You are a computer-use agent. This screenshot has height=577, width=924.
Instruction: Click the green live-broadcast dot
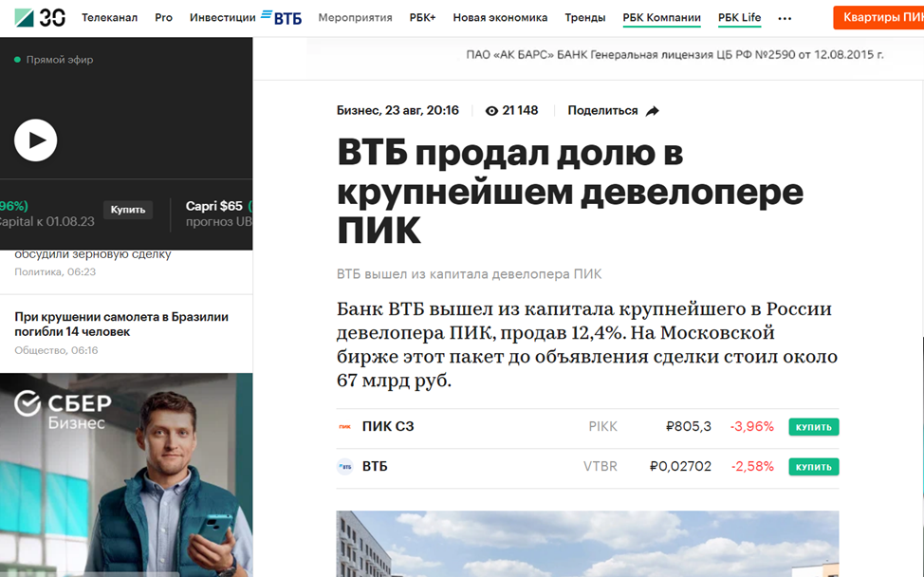[x=17, y=60]
